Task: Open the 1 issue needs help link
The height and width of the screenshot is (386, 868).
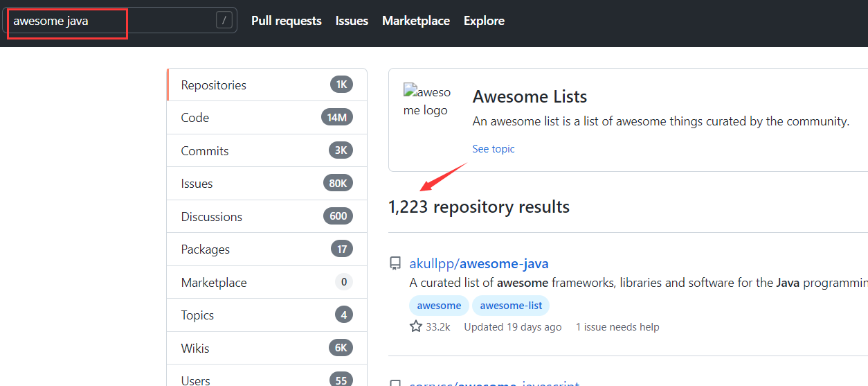Action: pos(617,326)
